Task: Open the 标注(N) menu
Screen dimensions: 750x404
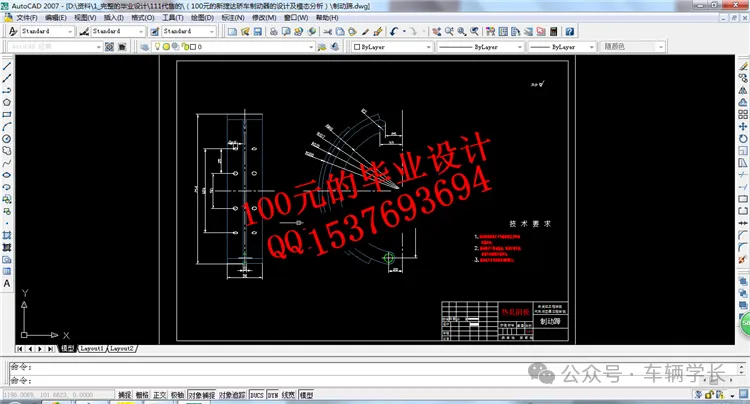Action: [233, 18]
